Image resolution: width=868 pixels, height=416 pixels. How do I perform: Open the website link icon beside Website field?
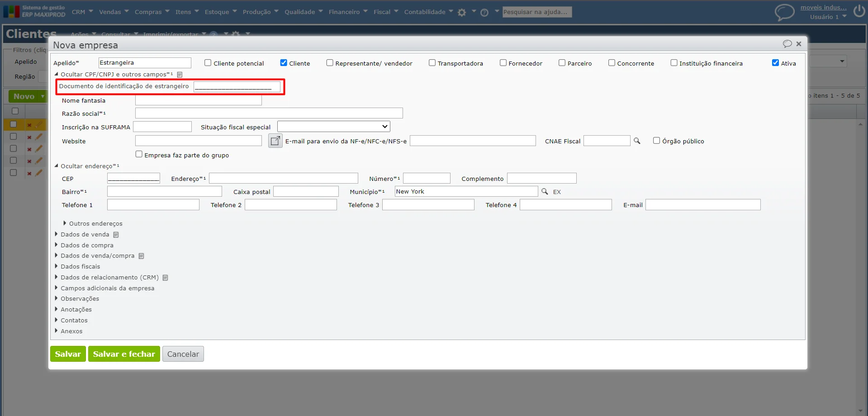click(x=275, y=141)
